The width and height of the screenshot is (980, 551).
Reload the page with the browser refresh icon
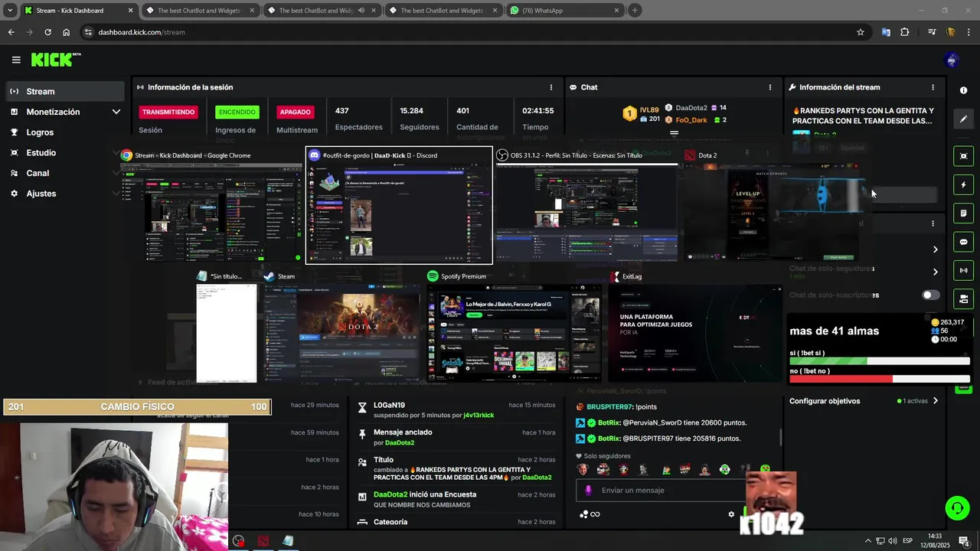tap(47, 32)
